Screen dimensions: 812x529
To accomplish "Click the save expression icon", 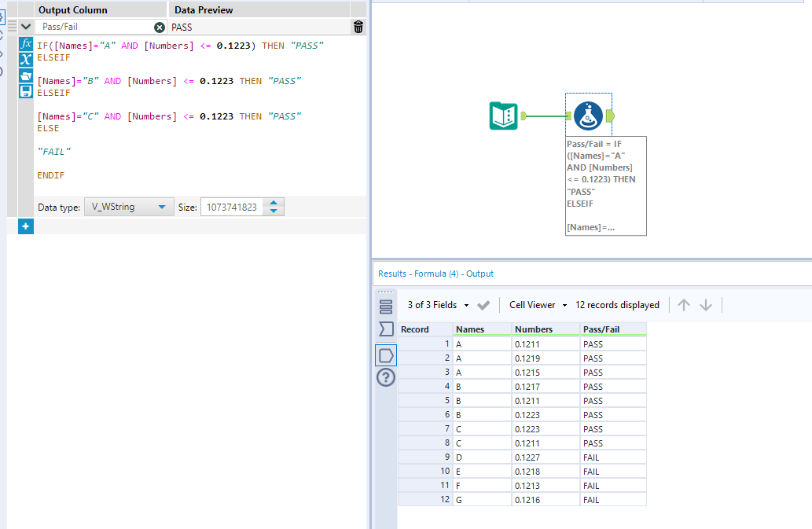I will (26, 91).
